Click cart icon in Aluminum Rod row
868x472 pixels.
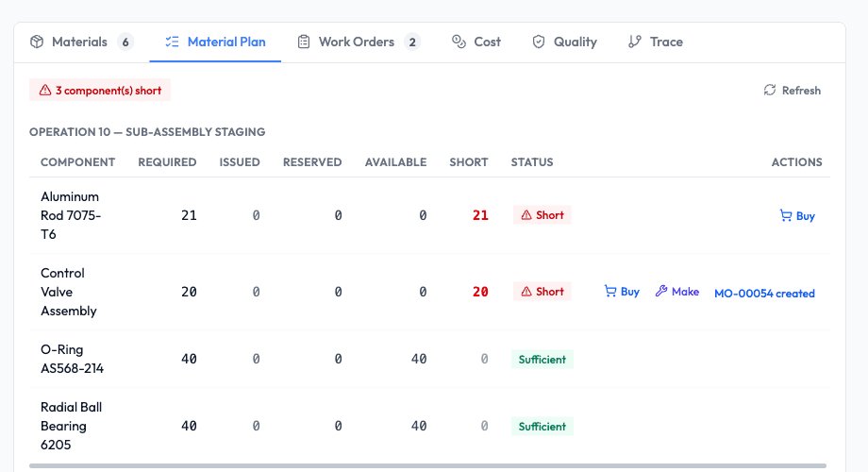[x=786, y=215]
